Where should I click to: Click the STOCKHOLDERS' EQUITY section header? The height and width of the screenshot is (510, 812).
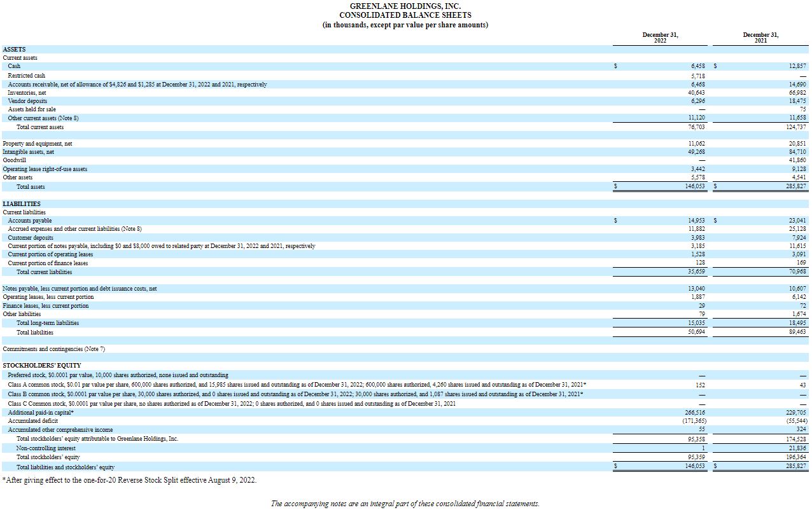click(x=42, y=366)
